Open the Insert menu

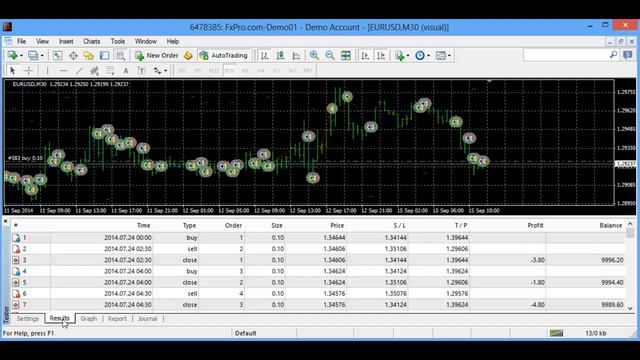click(66, 41)
